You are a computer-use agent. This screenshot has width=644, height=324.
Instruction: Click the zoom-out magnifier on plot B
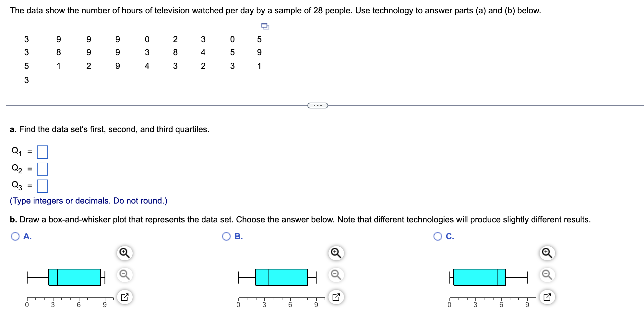336,274
